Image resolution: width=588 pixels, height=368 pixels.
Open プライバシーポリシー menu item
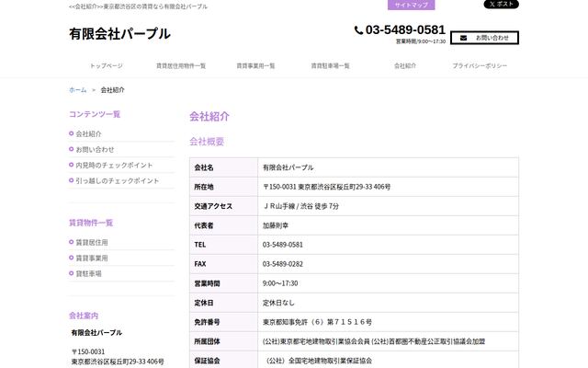pos(480,65)
